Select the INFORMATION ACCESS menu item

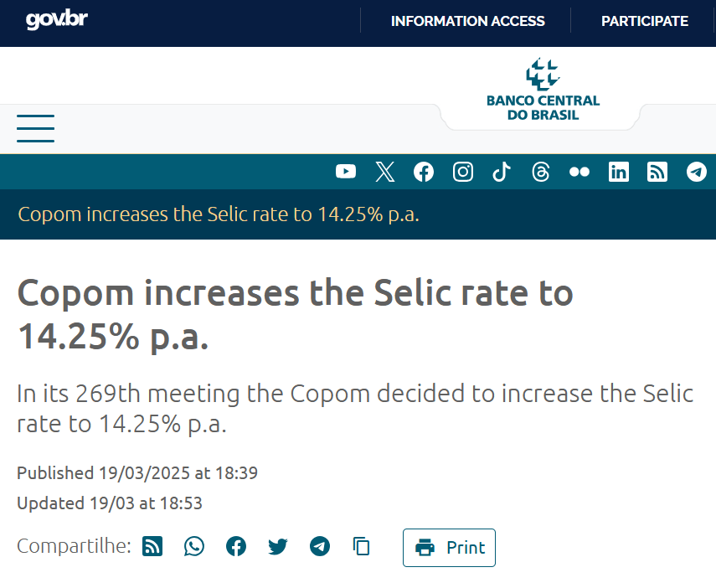click(x=467, y=21)
